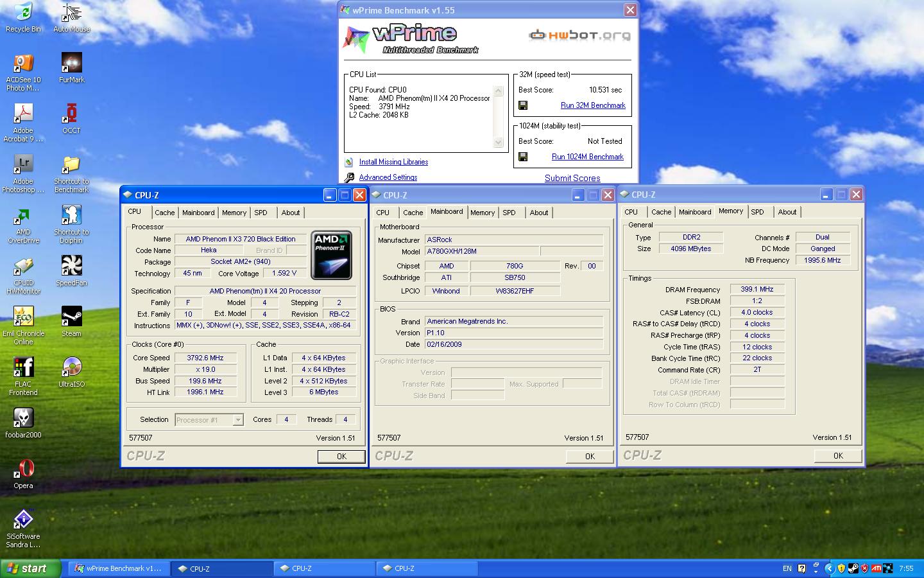Click the system clock showing 7:55
This screenshot has width=924, height=578.
coord(906,568)
